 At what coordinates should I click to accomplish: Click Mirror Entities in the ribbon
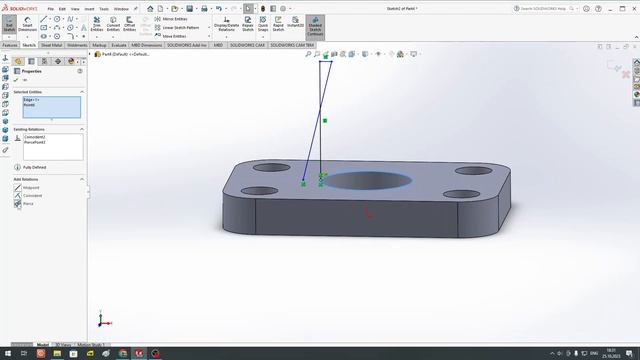pyautogui.click(x=171, y=19)
